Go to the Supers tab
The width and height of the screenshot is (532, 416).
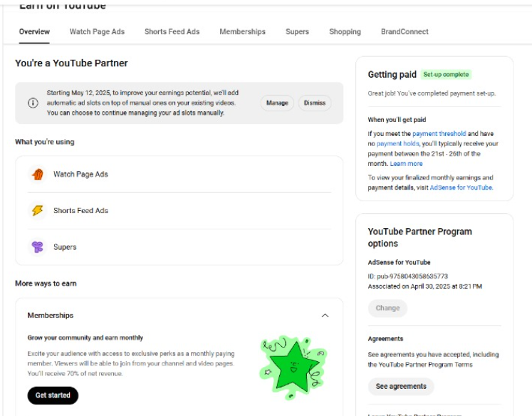point(297,31)
